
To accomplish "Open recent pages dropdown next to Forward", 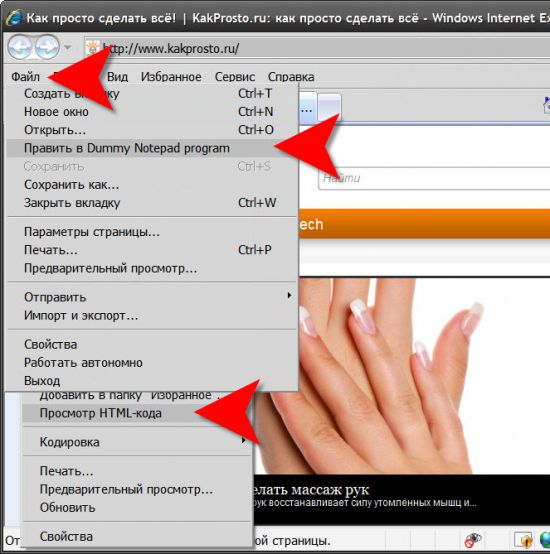I will [x=67, y=47].
